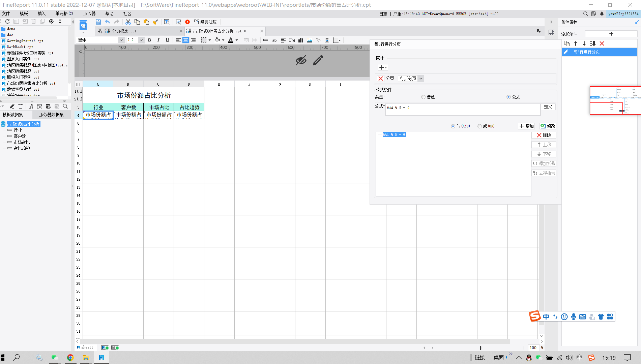Click the formula input field
This screenshot has height=364, width=641.
(x=463, y=110)
